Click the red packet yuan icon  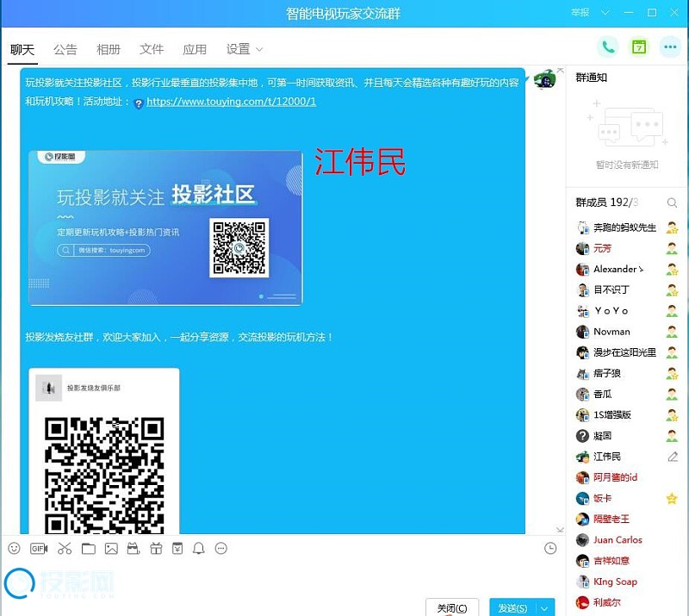tap(177, 548)
